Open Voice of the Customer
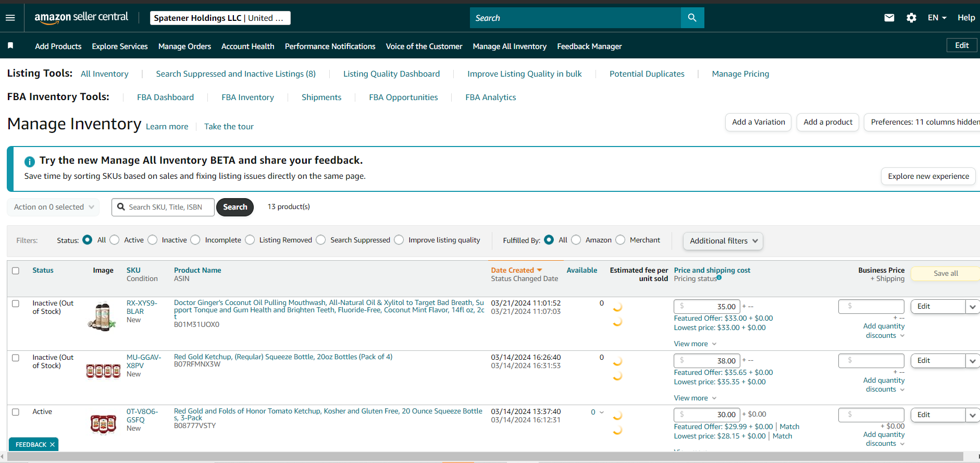The image size is (980, 463). click(424, 46)
